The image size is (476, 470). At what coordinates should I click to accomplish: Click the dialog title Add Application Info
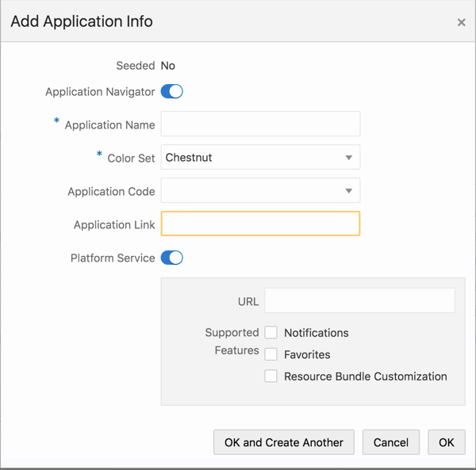pyautogui.click(x=82, y=21)
